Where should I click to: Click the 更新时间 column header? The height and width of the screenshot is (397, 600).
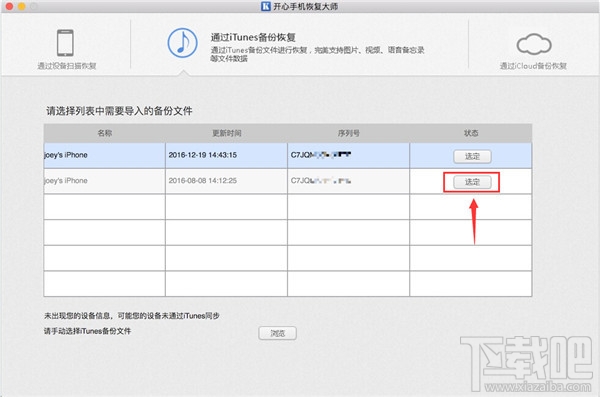tap(227, 133)
